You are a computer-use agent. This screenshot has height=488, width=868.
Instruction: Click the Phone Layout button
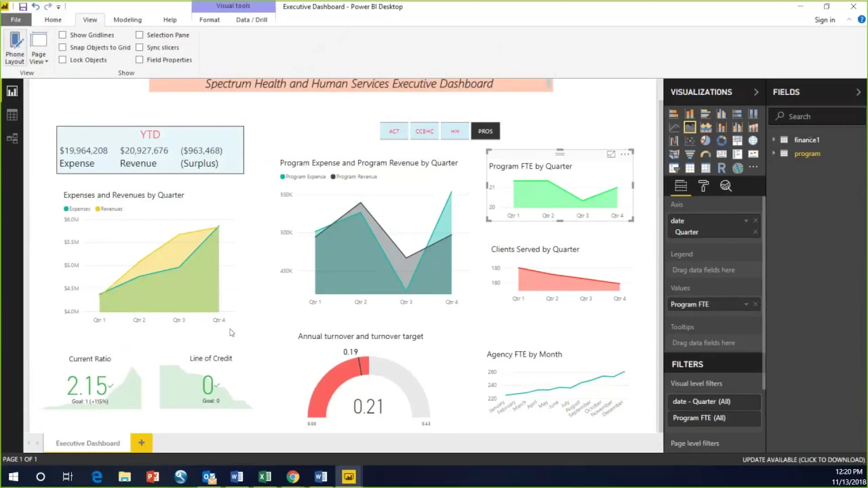point(15,49)
